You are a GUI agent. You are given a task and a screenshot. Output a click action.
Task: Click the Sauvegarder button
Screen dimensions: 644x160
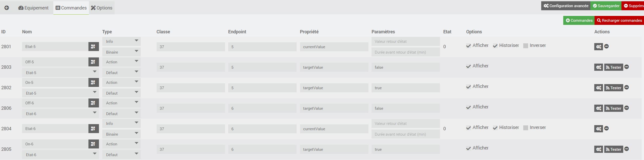coord(606,6)
